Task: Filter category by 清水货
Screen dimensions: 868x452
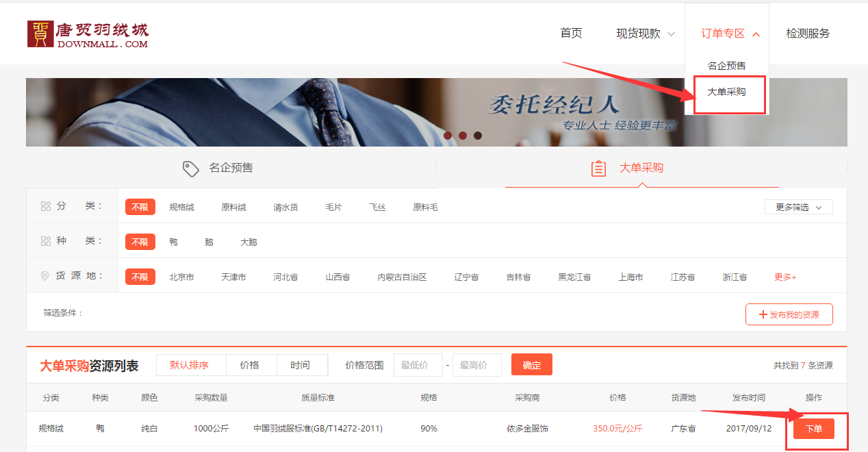Action: [286, 207]
